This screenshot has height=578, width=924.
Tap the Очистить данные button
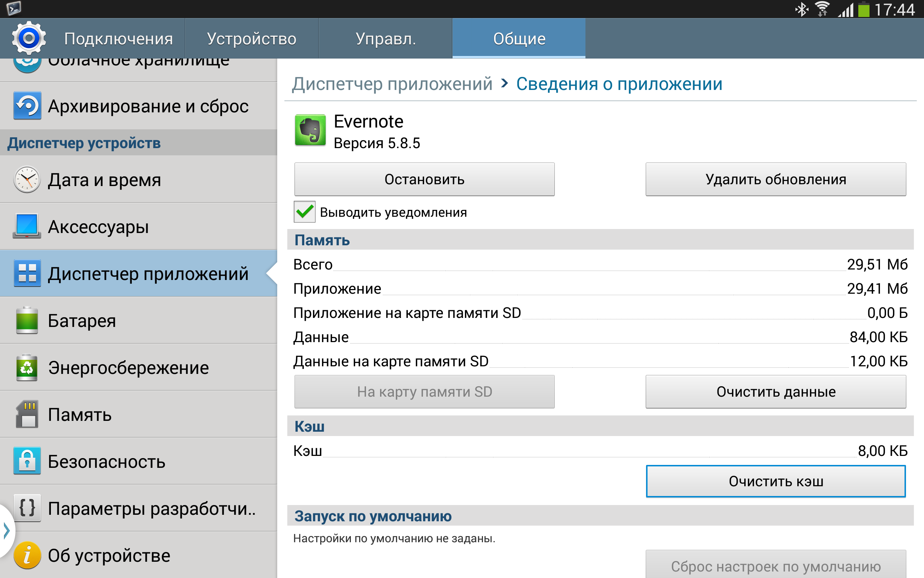coord(775,392)
